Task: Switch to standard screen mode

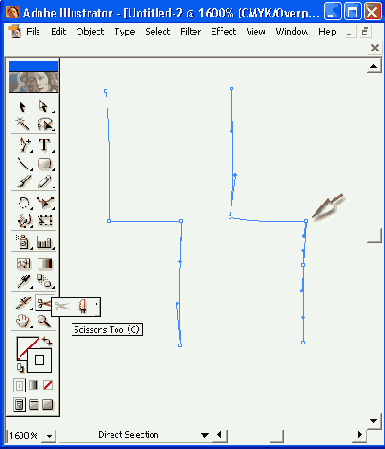Action: pos(19,405)
